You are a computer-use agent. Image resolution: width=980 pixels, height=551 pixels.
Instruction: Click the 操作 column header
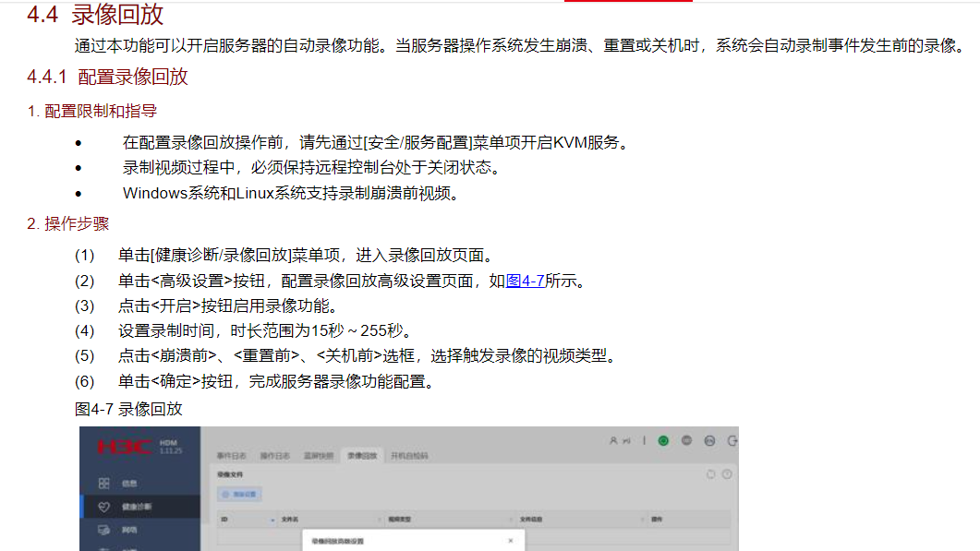[657, 519]
